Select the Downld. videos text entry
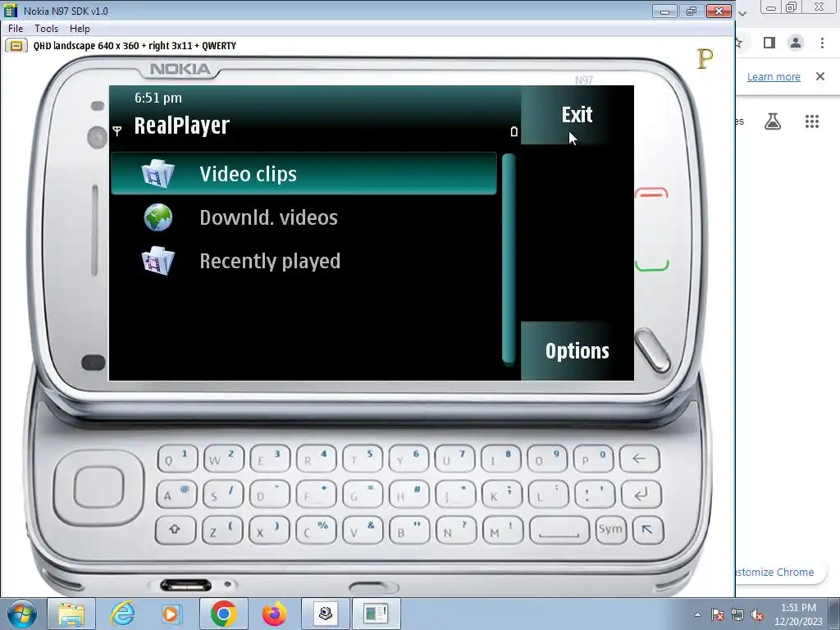This screenshot has height=630, width=840. [x=268, y=217]
